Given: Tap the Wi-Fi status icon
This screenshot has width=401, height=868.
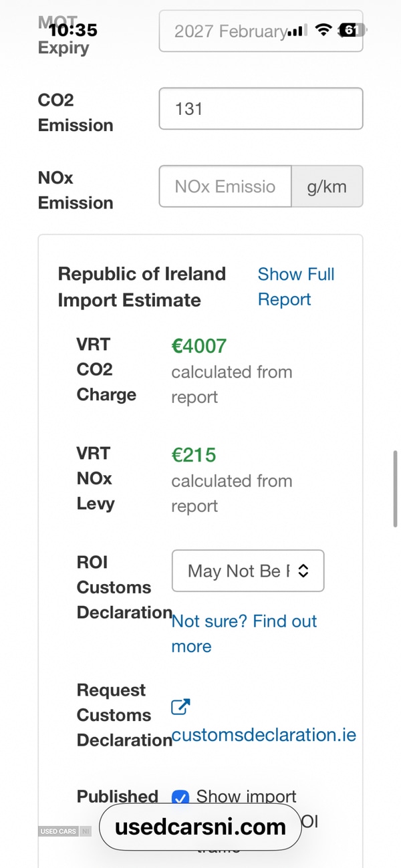Looking at the screenshot, I should tap(323, 30).
